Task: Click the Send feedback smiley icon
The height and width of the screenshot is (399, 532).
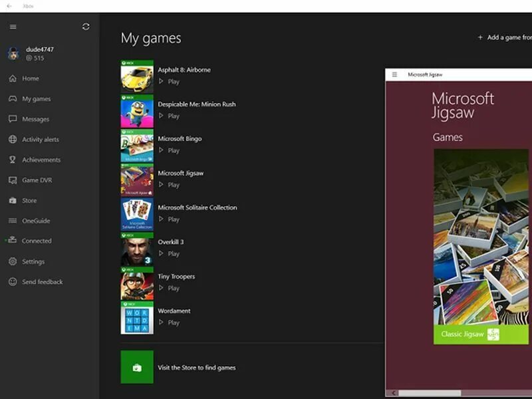Action: tap(13, 281)
